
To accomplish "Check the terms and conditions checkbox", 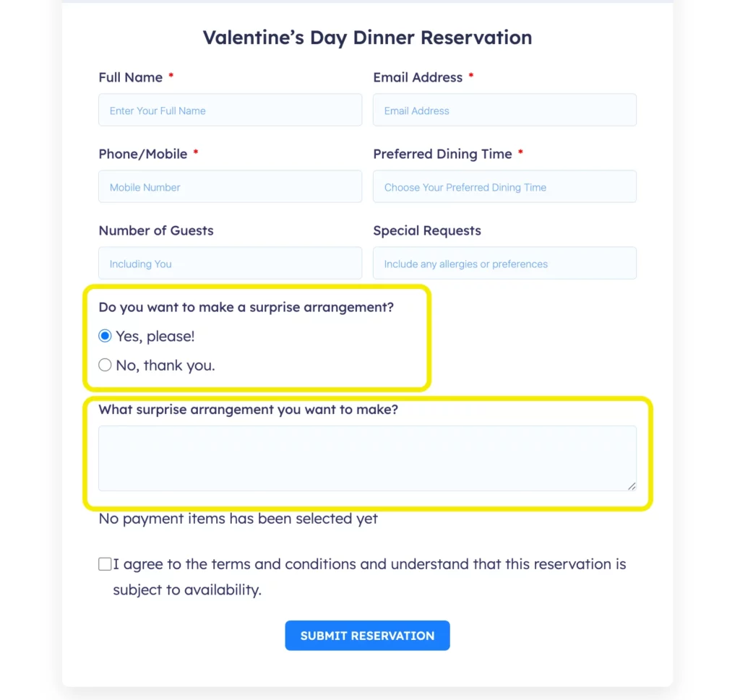I will tap(105, 563).
